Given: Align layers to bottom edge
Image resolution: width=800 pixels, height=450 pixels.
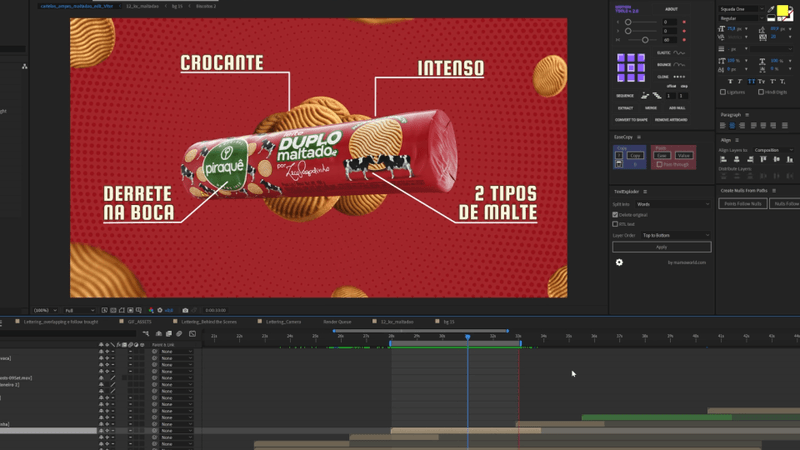Looking at the screenshot, I should (790, 160).
